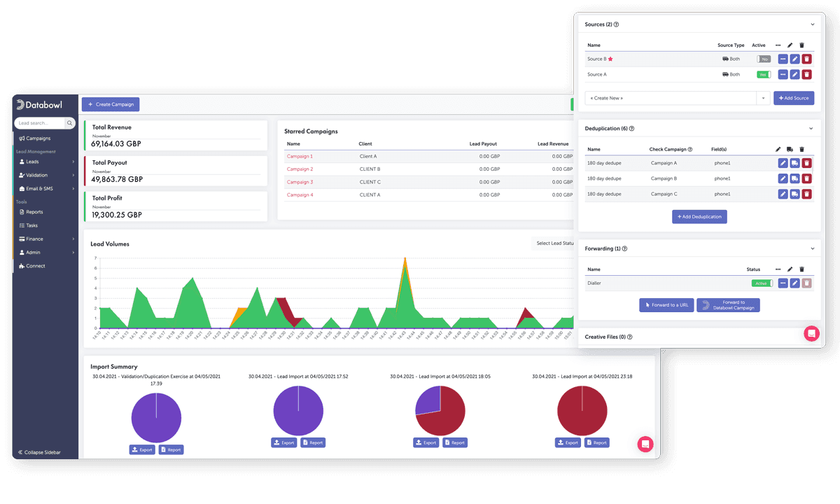Viewport: 840px width, 504px height.
Task: Open the forwarding truck icon for Campaign A dedupe
Action: pyautogui.click(x=794, y=163)
